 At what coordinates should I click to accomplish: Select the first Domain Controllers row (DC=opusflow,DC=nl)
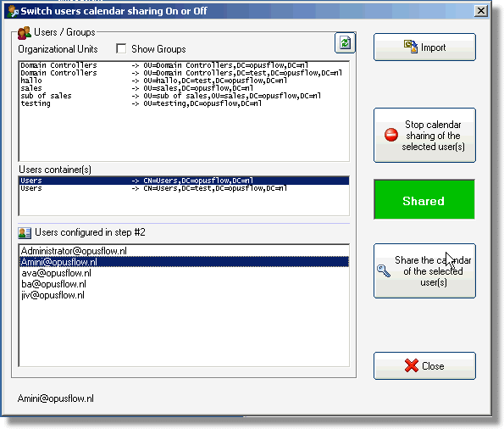click(184, 65)
